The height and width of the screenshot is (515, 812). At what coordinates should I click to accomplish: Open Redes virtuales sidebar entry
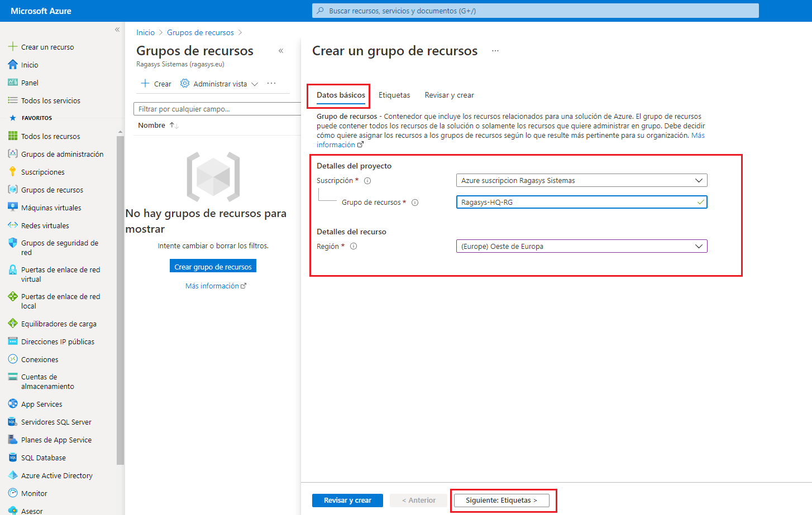pyautogui.click(x=45, y=225)
